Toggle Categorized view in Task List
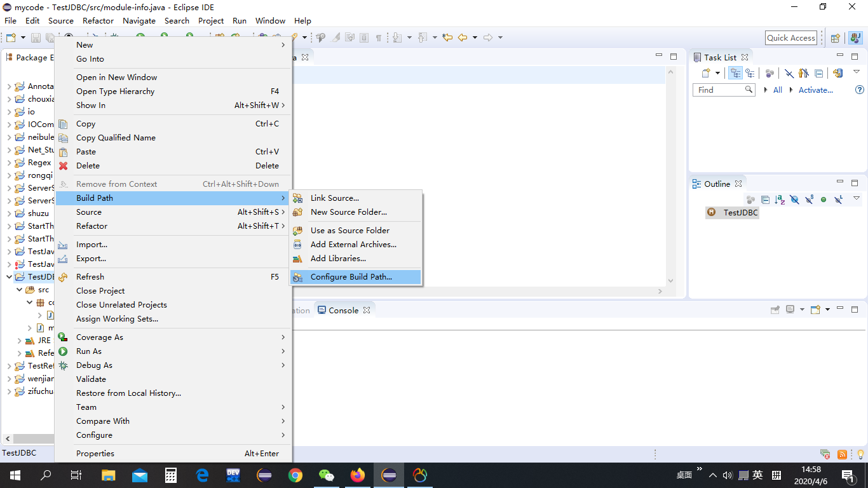 [x=735, y=73]
